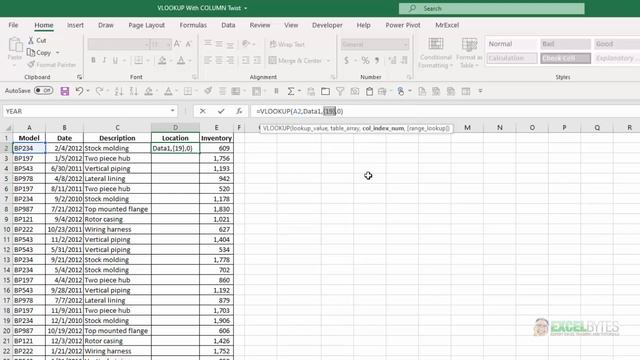
Task: Confirm the formula with the checkmark icon
Action: (221, 111)
